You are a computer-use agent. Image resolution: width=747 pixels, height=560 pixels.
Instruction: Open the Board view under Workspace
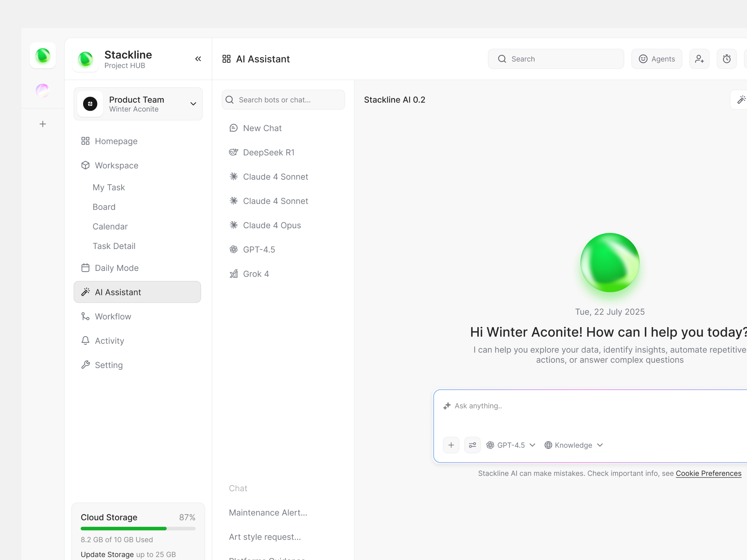104,206
